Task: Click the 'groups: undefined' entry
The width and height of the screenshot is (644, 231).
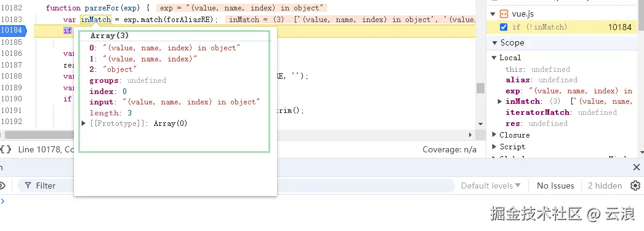Action: [127, 80]
